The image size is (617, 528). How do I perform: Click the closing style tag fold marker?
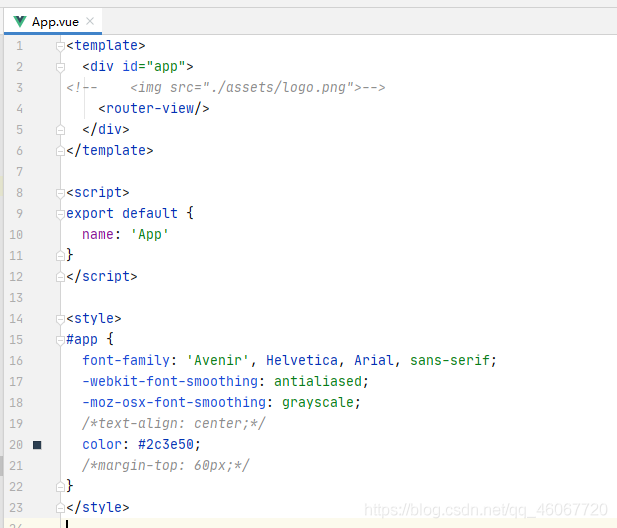[60, 508]
